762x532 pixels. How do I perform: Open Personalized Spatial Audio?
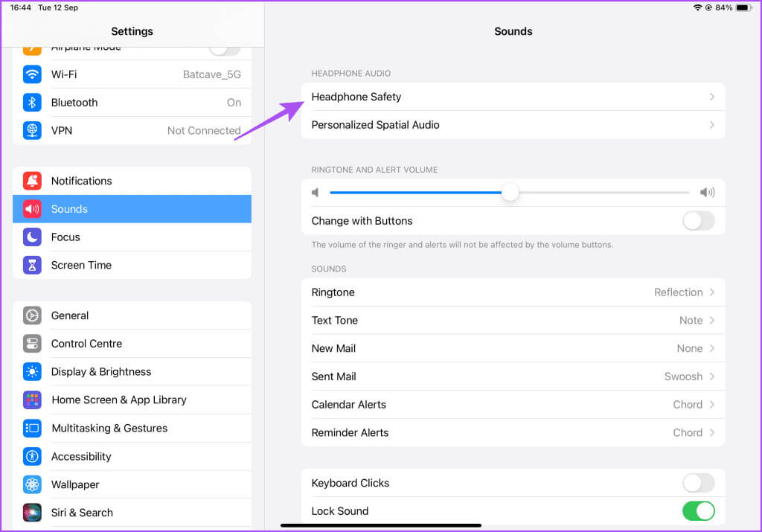click(513, 125)
